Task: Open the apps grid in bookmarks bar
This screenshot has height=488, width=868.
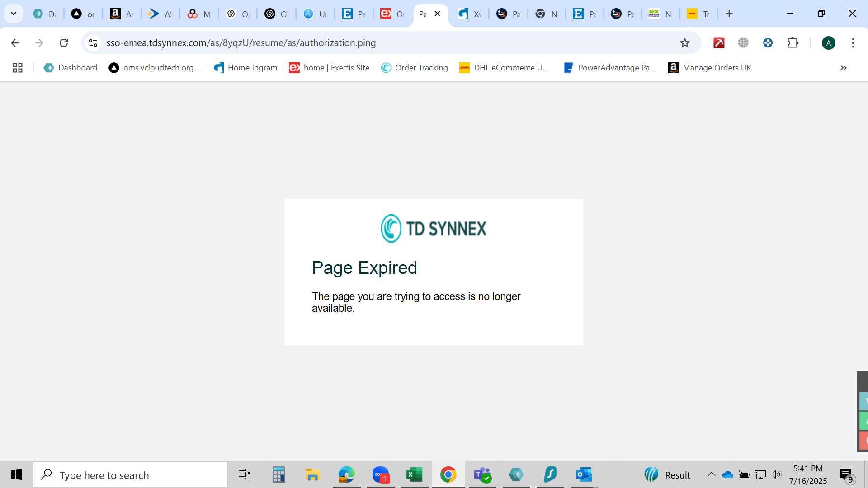Action: pyautogui.click(x=18, y=68)
